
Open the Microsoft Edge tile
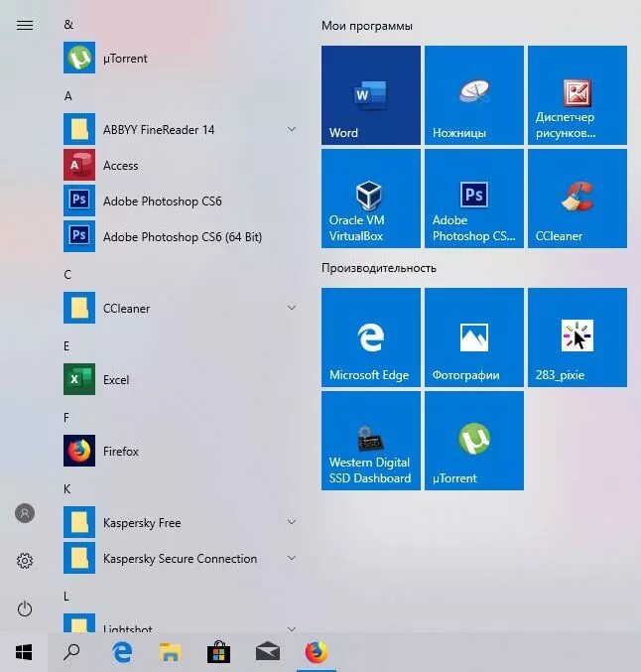[371, 337]
